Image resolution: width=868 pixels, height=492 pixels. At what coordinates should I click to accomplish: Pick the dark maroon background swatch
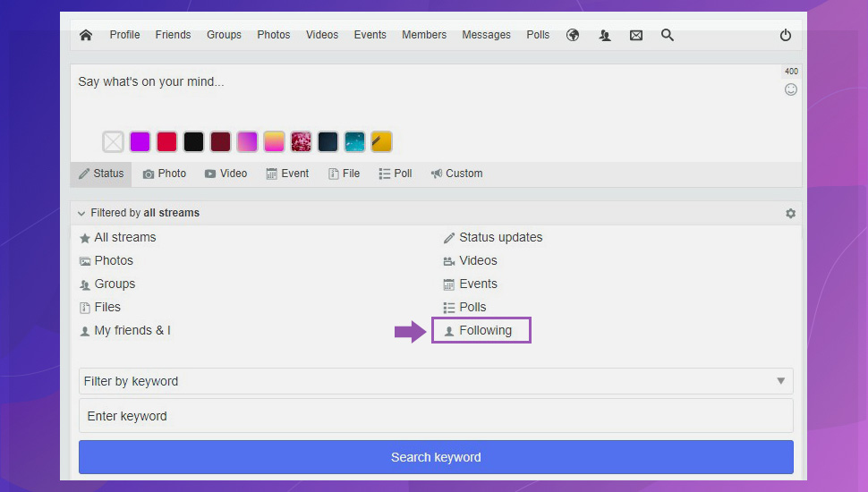click(220, 141)
